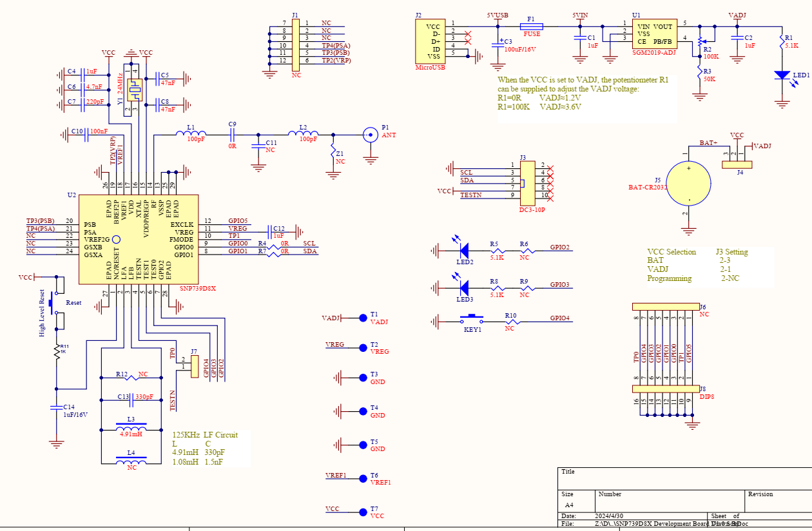Click resistor R12 in the LF circuit
This screenshot has width=812, height=531.
(x=131, y=378)
